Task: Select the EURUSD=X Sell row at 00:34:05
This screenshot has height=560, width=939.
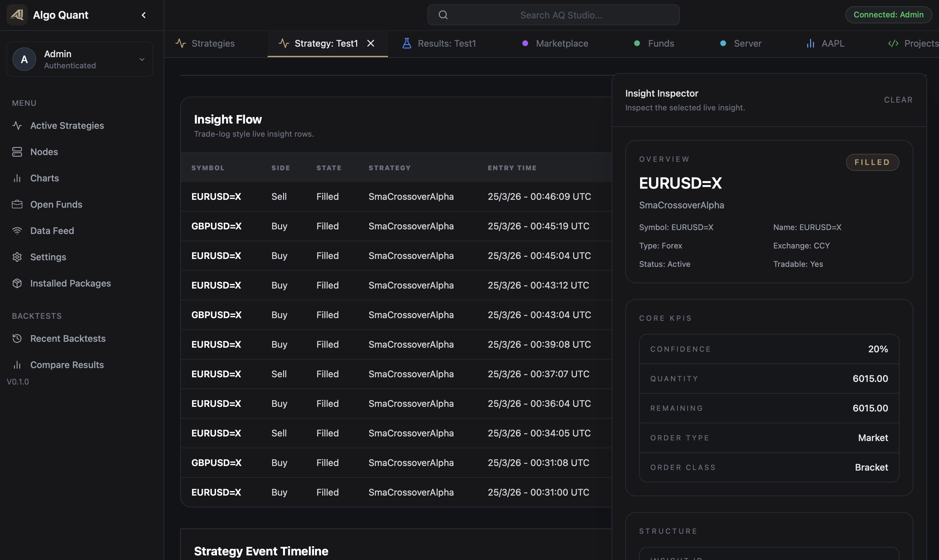Action: (x=396, y=433)
